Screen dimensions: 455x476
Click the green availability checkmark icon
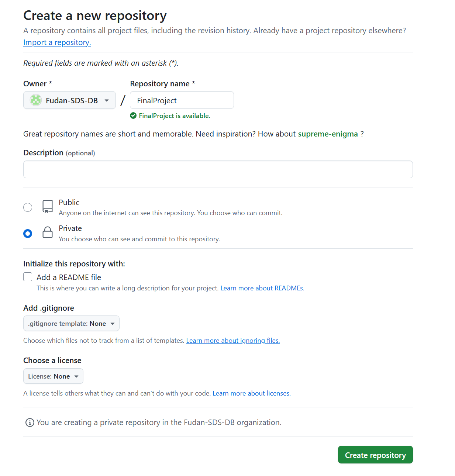pyautogui.click(x=133, y=116)
